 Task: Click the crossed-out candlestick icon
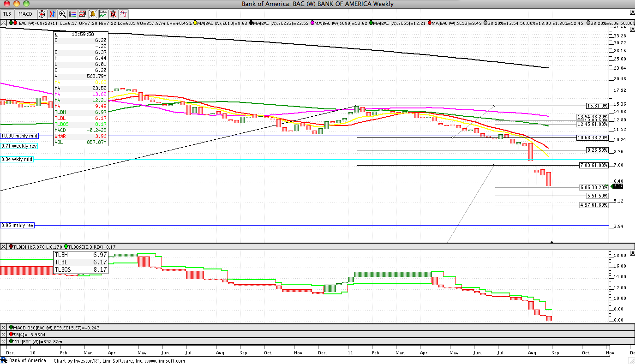pos(113,14)
